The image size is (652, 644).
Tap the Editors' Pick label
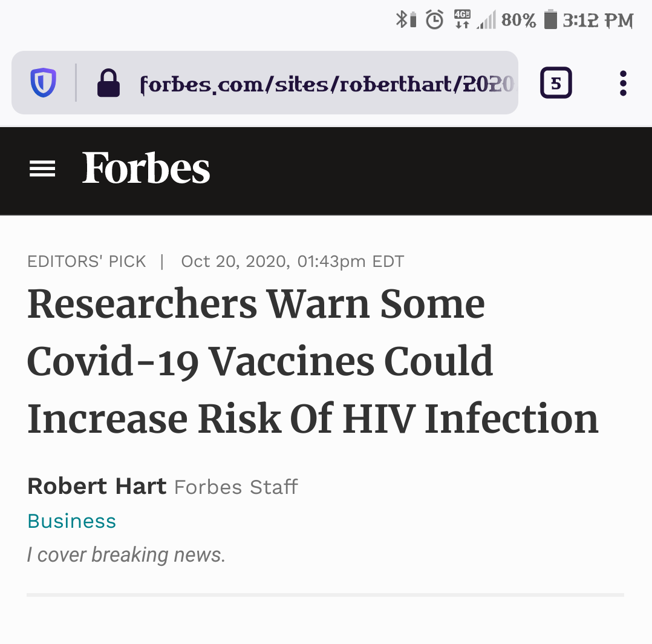tap(86, 261)
